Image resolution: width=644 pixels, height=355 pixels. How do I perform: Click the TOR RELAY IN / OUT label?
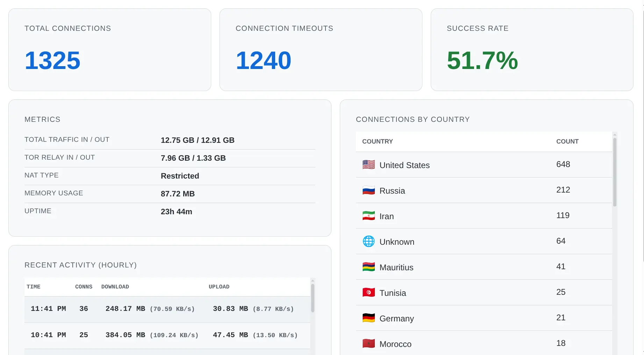pos(59,157)
